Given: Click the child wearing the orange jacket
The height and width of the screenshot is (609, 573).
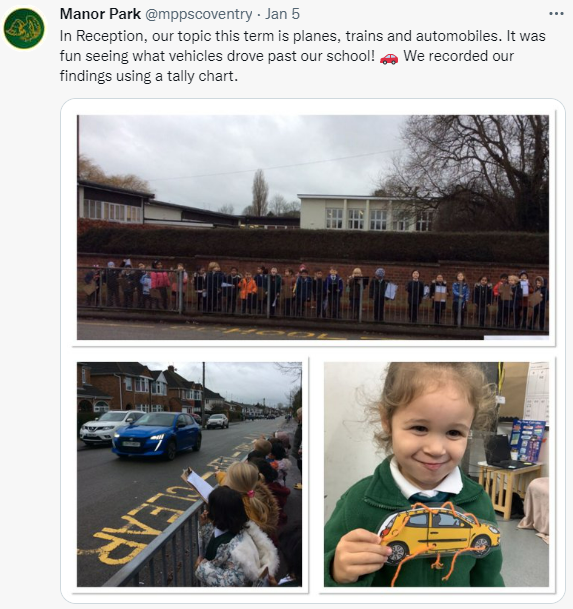Looking at the screenshot, I should pos(247,292).
